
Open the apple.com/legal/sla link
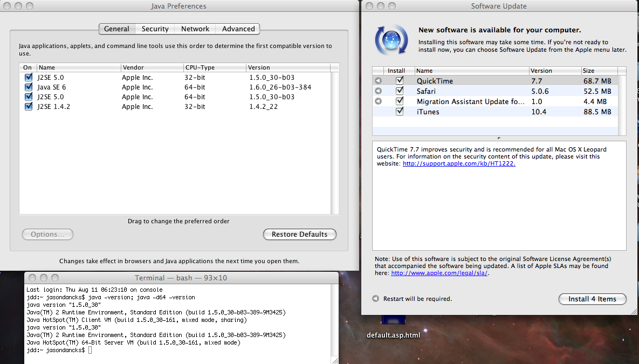(x=439, y=273)
